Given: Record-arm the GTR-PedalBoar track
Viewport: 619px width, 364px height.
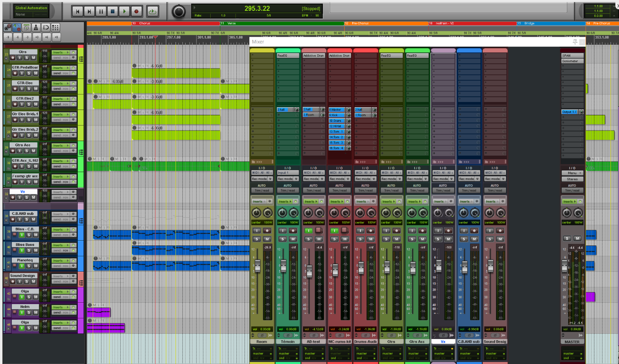Looking at the screenshot, I should point(15,73).
